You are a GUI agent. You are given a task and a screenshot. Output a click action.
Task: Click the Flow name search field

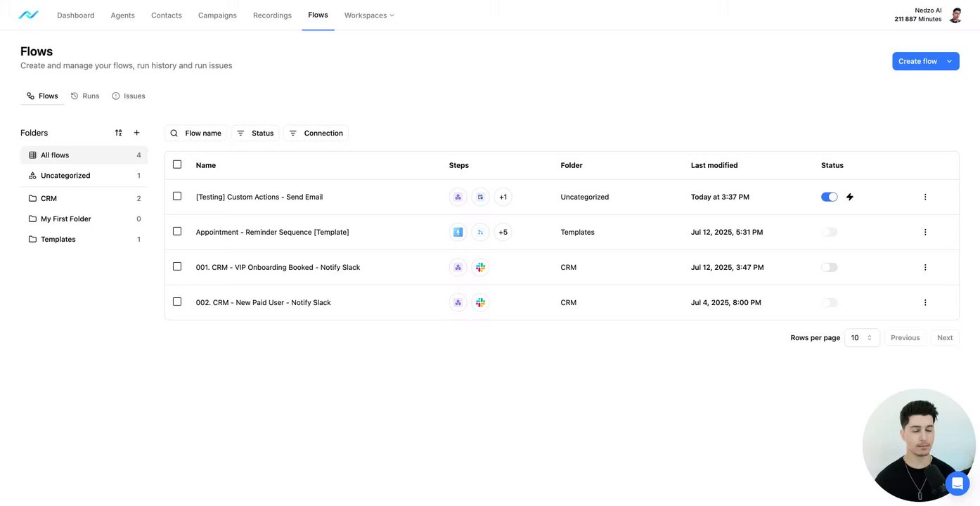pos(196,134)
